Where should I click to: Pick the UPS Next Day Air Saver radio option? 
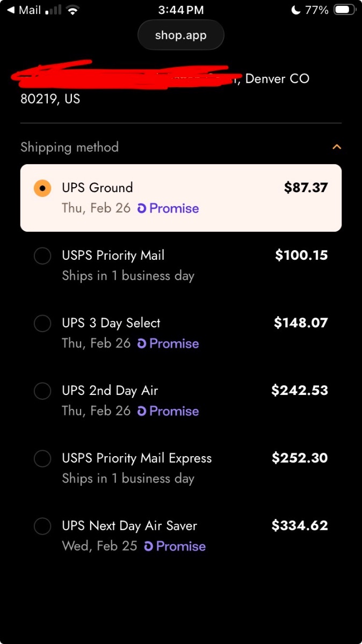tap(42, 526)
